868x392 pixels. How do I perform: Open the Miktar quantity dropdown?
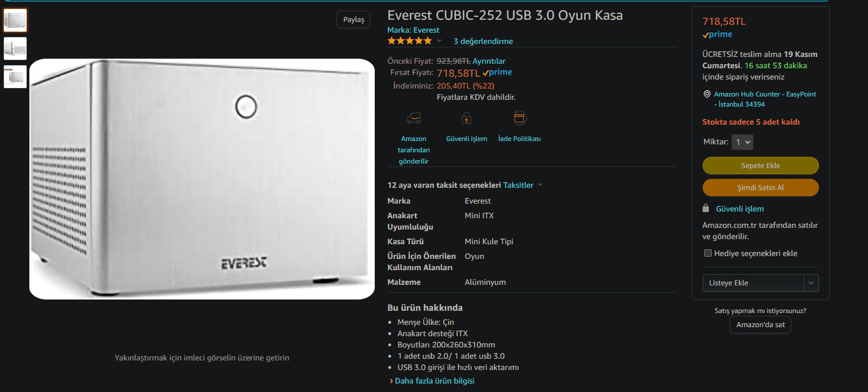click(742, 142)
